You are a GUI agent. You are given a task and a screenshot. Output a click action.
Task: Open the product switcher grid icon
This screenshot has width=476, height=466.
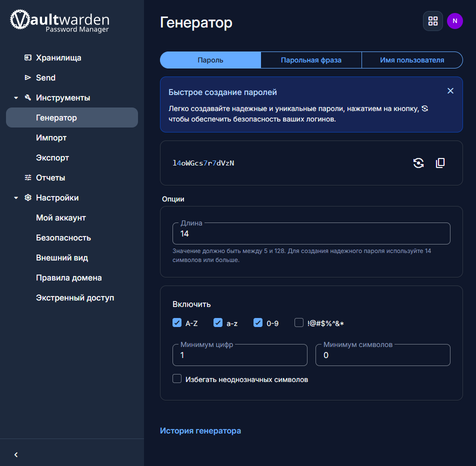pyautogui.click(x=433, y=21)
